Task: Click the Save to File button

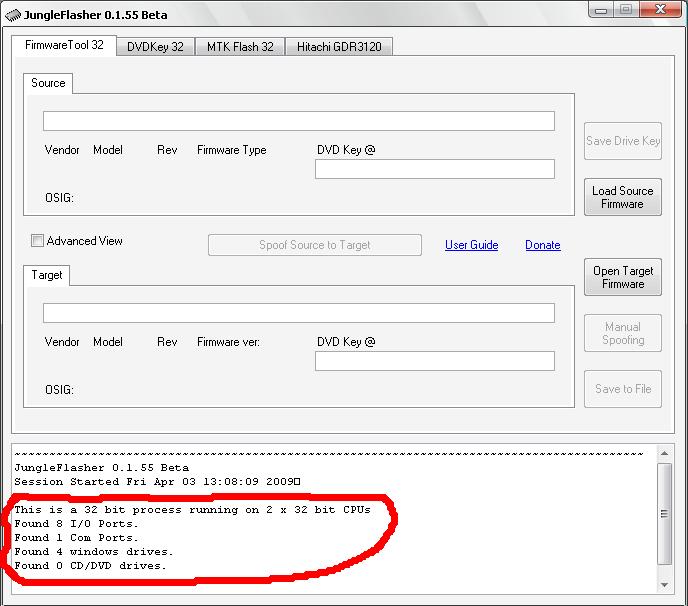Action: click(x=623, y=389)
